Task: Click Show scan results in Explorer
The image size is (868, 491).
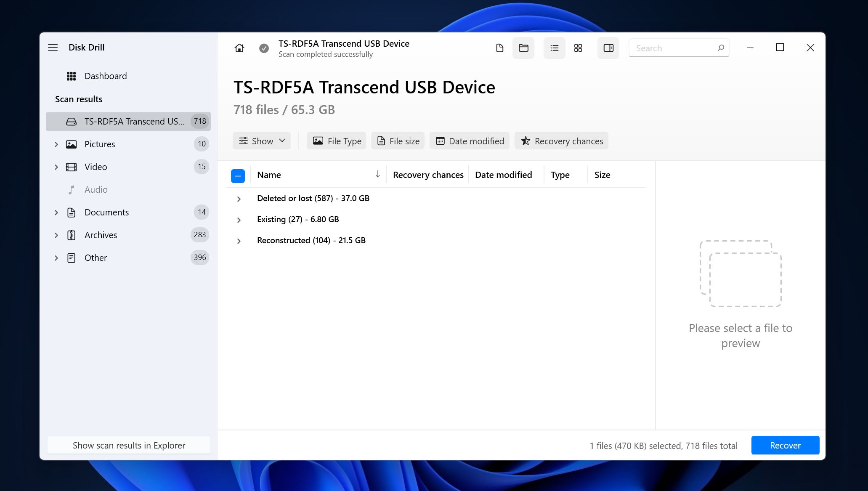Action: (129, 445)
